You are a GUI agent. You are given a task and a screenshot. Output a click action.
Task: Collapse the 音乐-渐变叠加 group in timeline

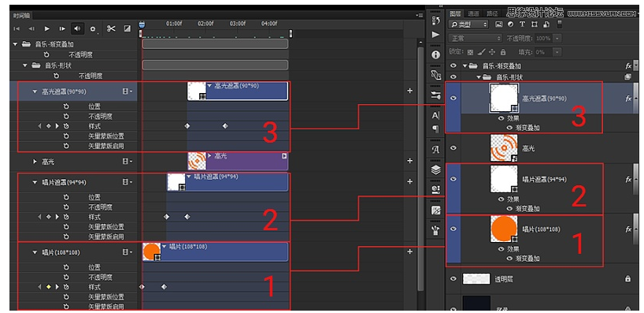[16, 44]
